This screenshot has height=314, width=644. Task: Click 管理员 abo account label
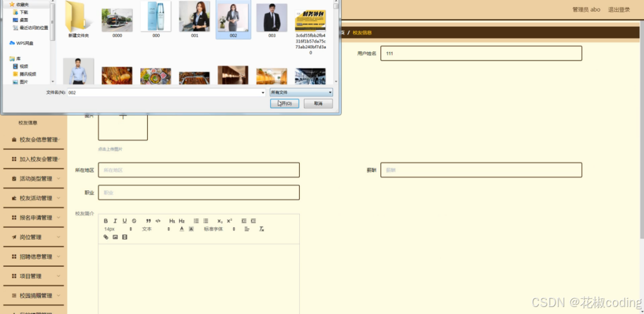586,9
